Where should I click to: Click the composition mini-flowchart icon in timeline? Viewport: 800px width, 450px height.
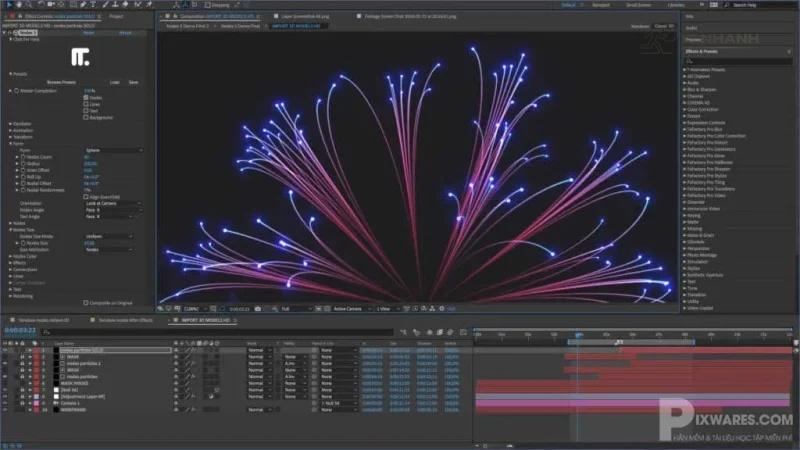404,332
